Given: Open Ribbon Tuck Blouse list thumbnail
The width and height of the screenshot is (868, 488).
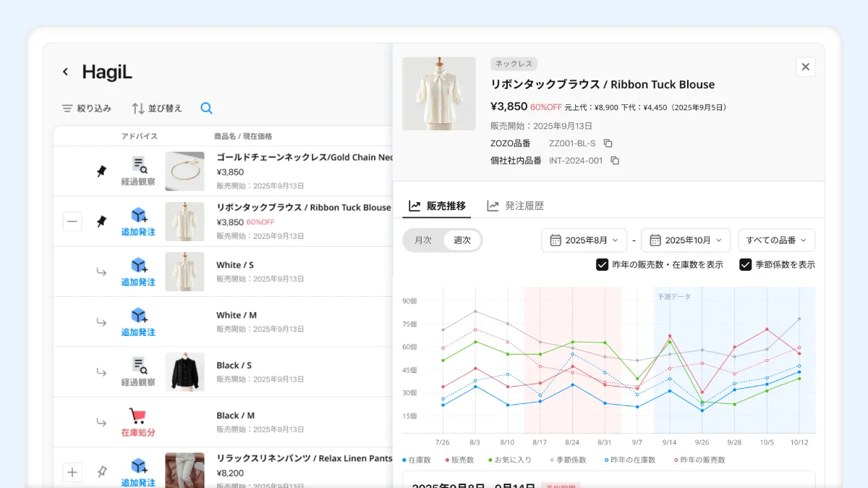Looking at the screenshot, I should (184, 222).
